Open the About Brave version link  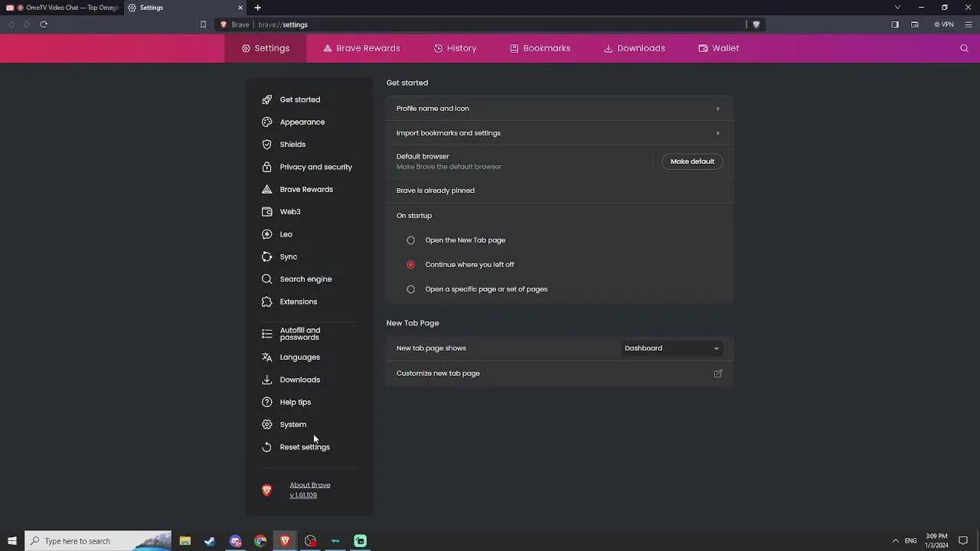[309, 490]
